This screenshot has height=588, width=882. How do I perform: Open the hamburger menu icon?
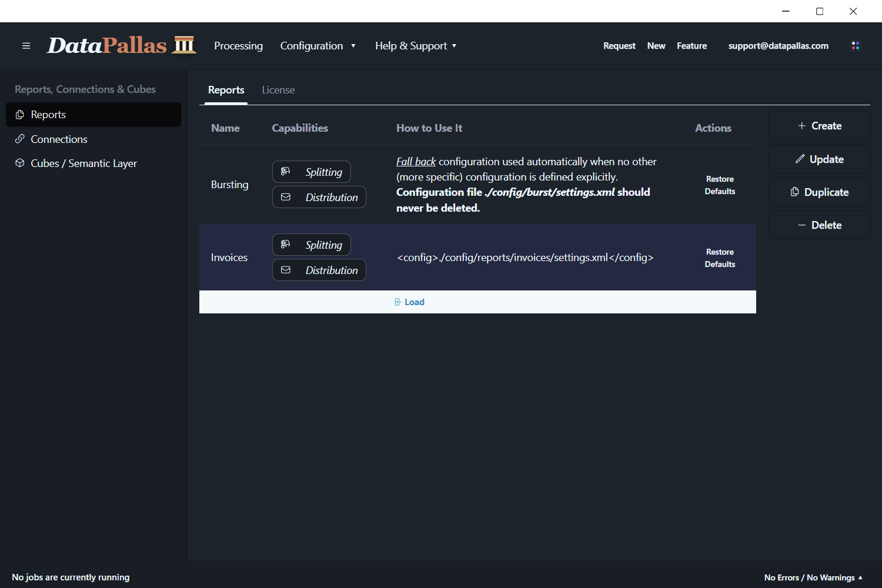point(26,46)
